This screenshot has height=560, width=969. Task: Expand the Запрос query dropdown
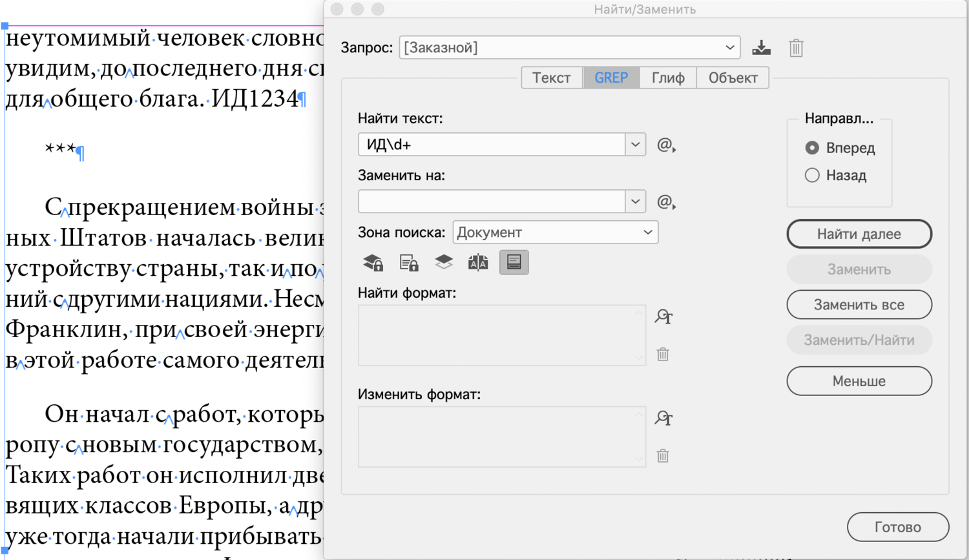[x=729, y=48]
